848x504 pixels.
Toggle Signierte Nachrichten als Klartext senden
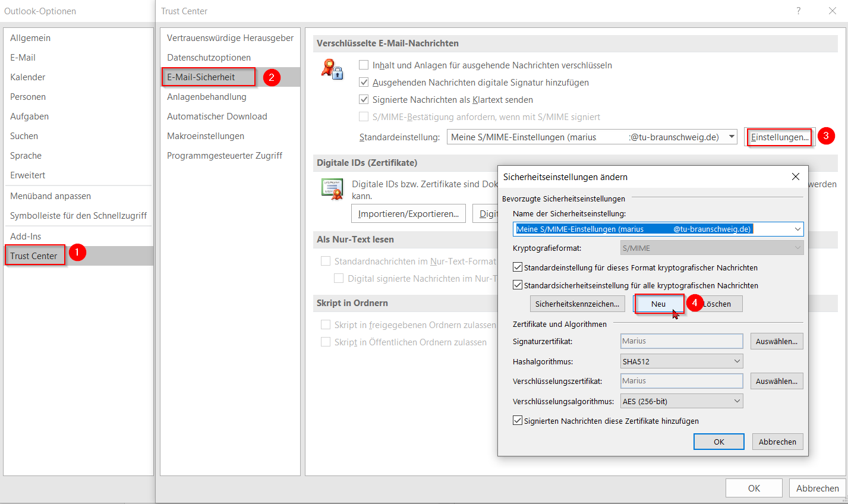[364, 99]
